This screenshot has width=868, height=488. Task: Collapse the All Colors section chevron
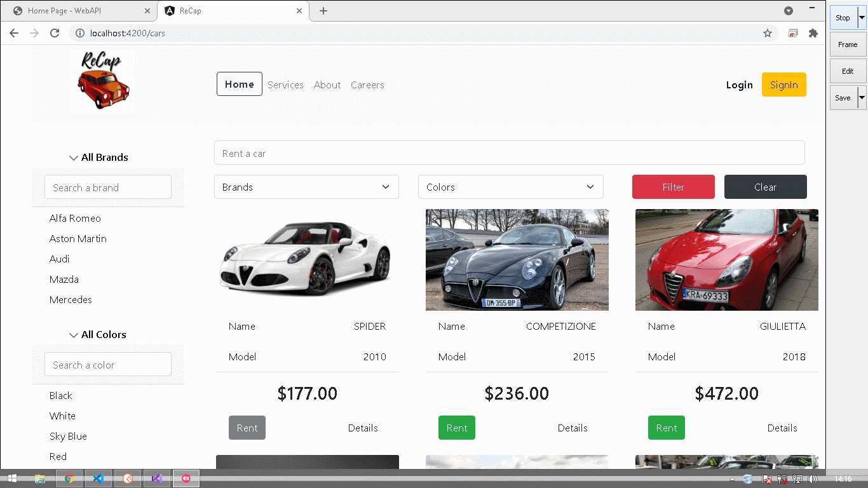pyautogui.click(x=73, y=335)
